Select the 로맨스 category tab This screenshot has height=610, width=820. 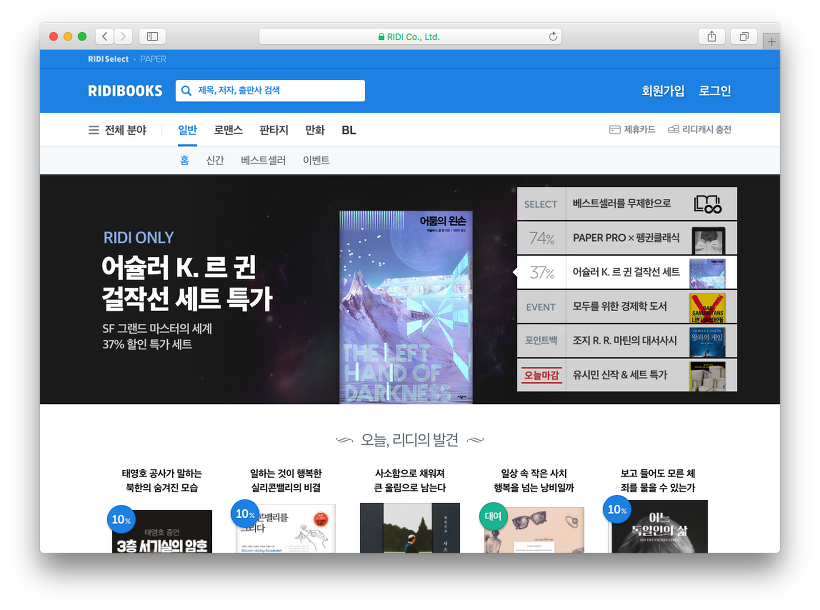(228, 130)
